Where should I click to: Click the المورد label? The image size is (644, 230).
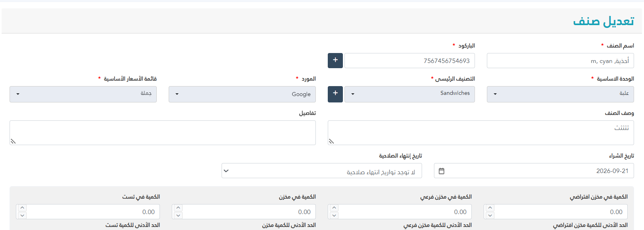pos(309,79)
